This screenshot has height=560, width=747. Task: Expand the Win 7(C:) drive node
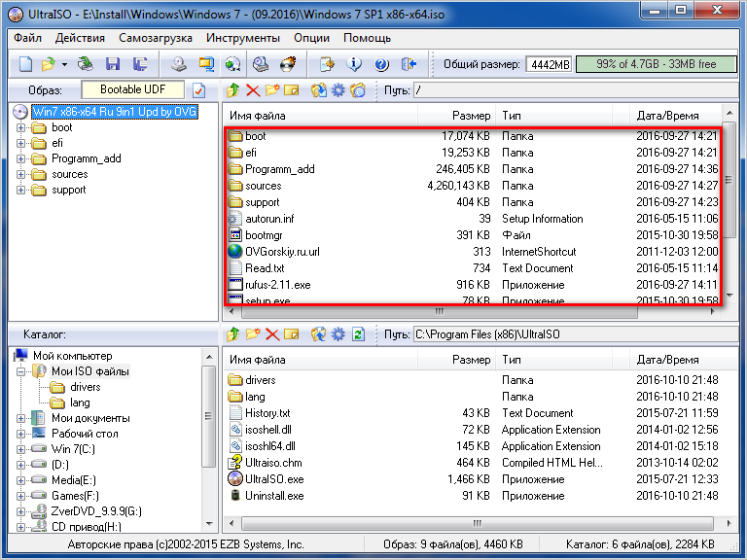20,449
